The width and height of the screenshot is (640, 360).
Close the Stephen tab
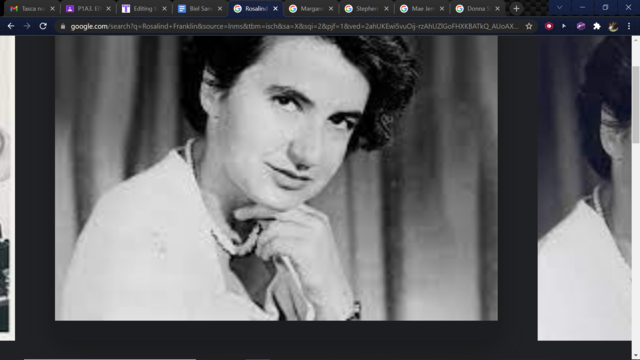pyautogui.click(x=386, y=9)
